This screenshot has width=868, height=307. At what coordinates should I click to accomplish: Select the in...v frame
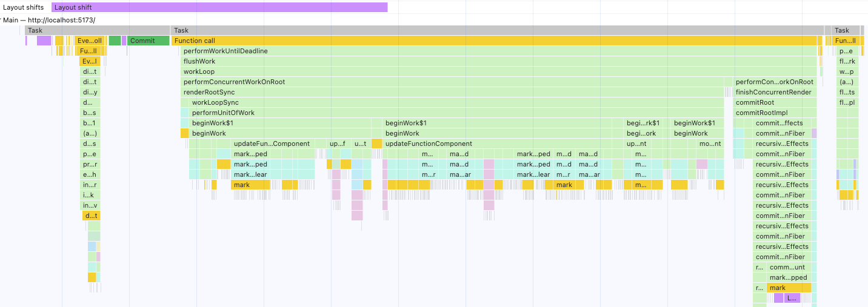tap(90, 205)
